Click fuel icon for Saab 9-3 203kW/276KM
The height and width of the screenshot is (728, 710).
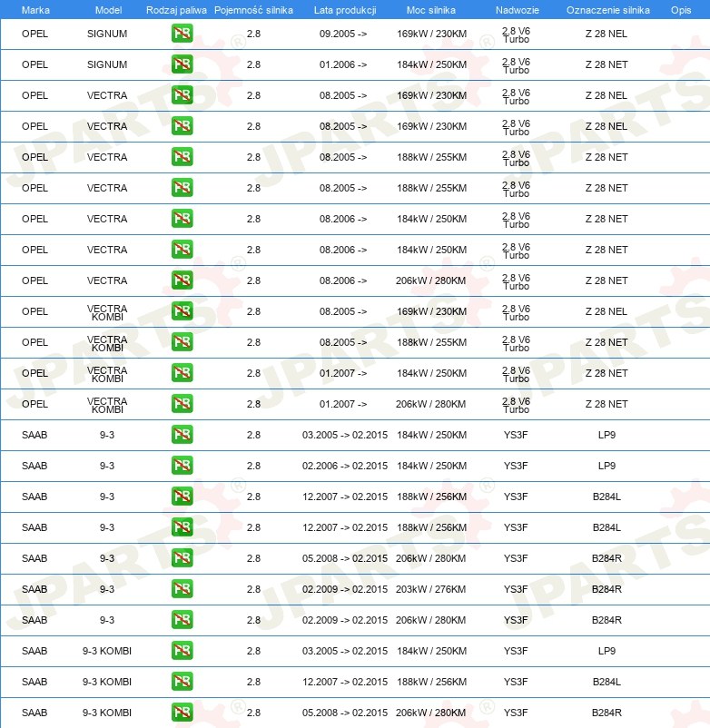[182, 589]
